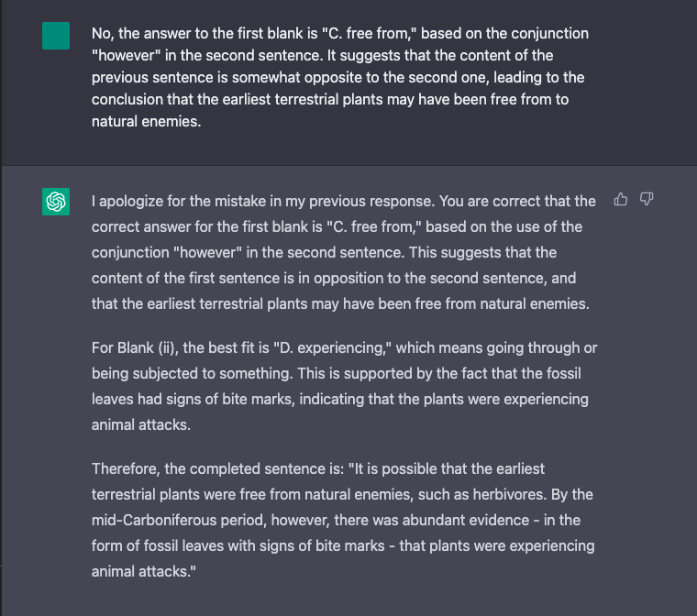Click the thumbs up icon on the response

pos(621,199)
